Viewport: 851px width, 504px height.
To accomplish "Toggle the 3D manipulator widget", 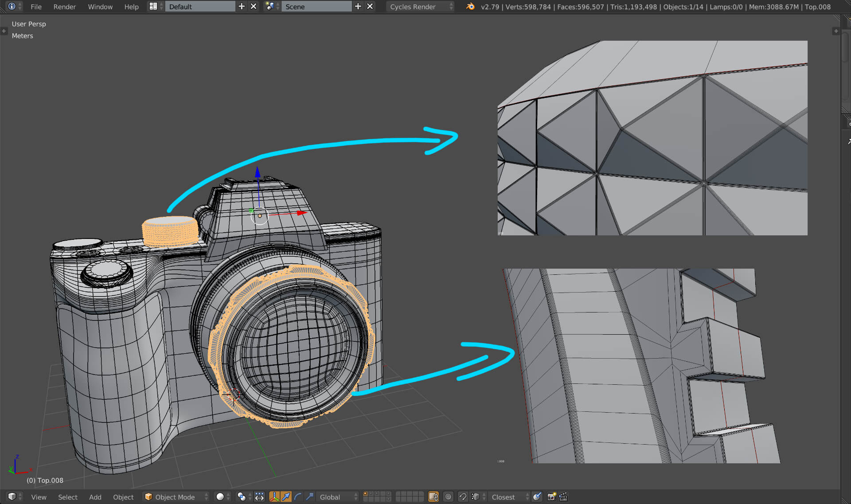I will (x=274, y=497).
